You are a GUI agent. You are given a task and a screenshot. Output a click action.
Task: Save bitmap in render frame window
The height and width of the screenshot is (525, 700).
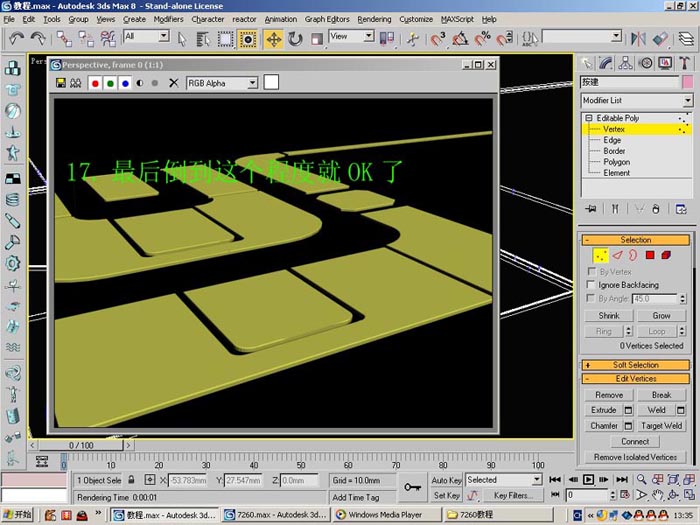[x=61, y=83]
